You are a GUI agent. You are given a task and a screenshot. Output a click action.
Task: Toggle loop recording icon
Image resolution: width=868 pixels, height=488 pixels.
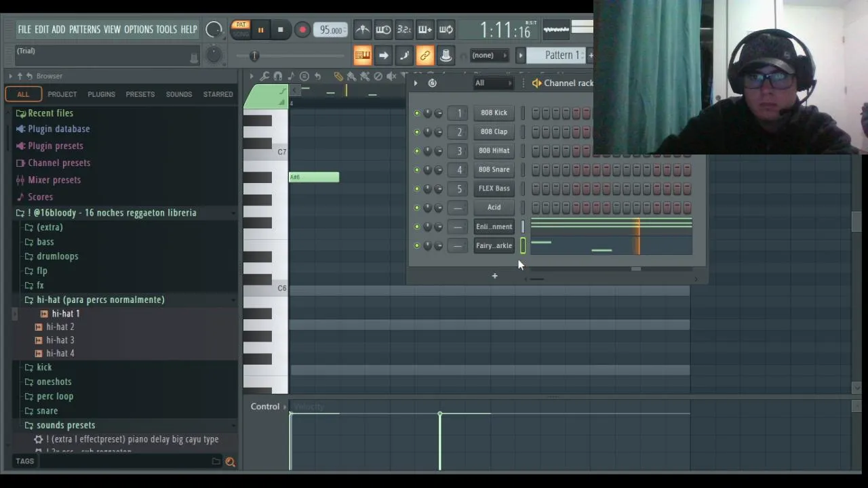click(446, 30)
